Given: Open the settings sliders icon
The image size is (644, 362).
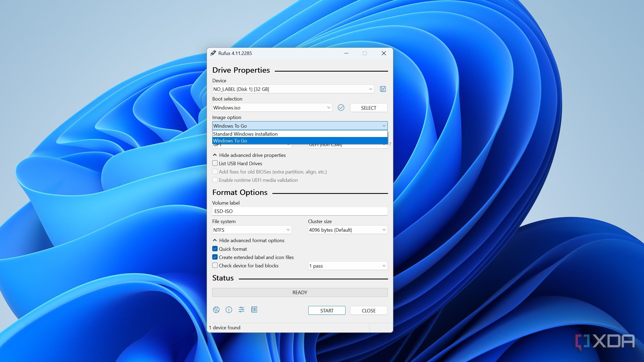Looking at the screenshot, I should pyautogui.click(x=241, y=310).
